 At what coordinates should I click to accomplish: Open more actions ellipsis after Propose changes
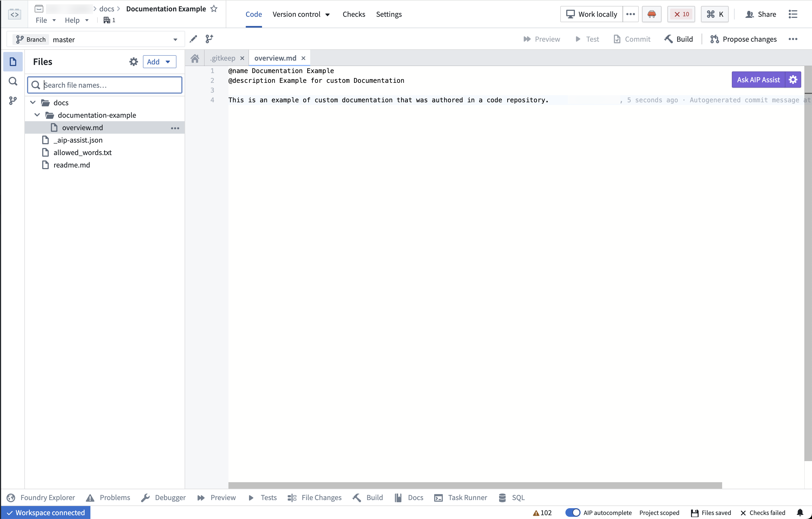[793, 39]
